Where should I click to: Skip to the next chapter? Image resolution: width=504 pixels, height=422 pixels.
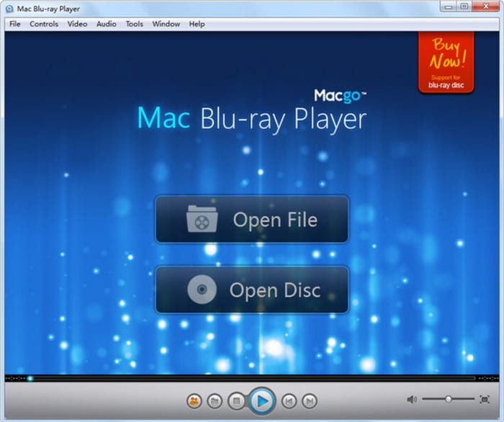point(310,401)
